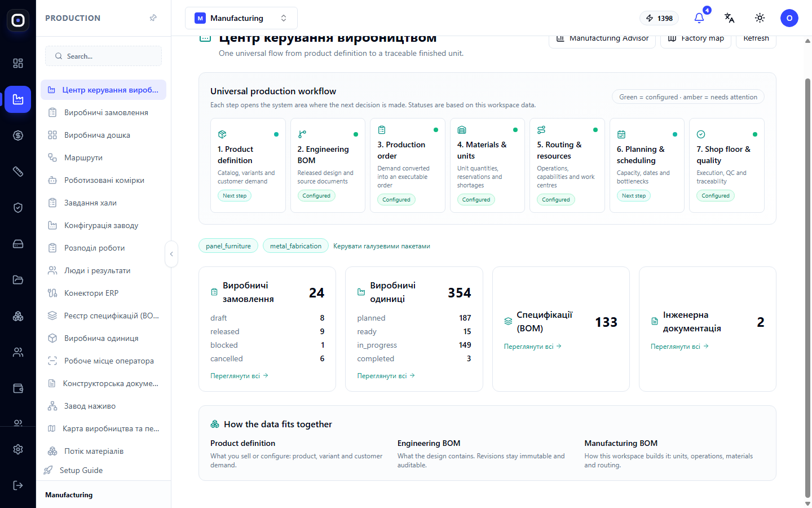Collapse the sidebar with the chevron handle
812x508 pixels.
tap(171, 254)
